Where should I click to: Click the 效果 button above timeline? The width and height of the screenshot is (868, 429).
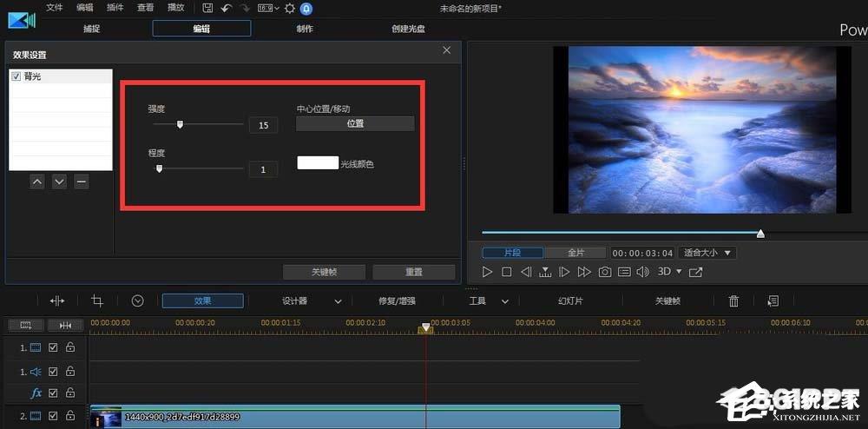tap(202, 300)
